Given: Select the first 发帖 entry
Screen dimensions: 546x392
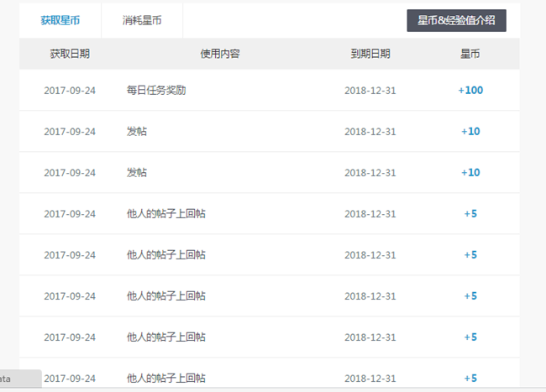Looking at the screenshot, I should tap(137, 132).
